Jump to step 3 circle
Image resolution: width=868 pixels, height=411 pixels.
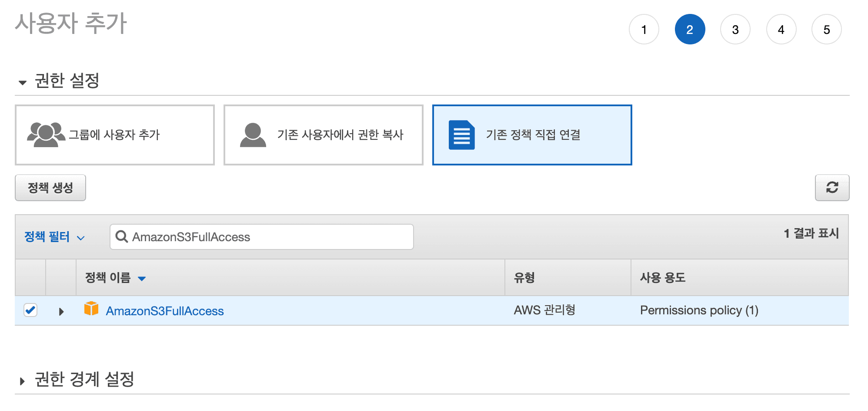[735, 29]
